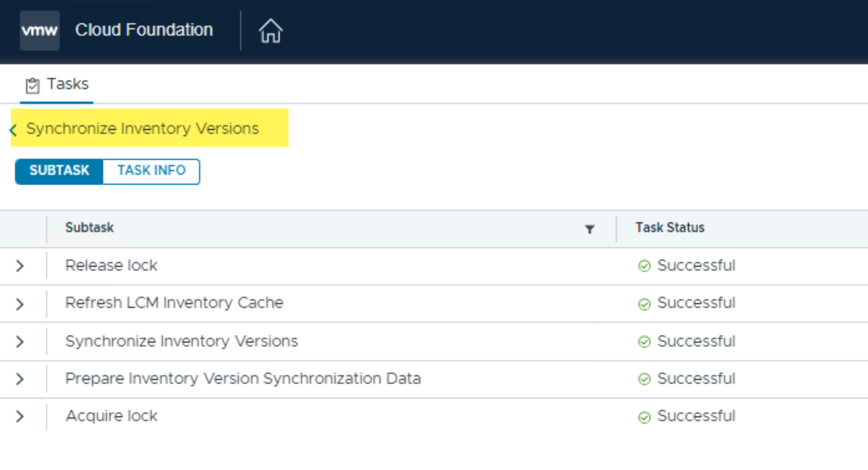Click success check icon for Acquire lock
868x470 pixels.
pyautogui.click(x=643, y=417)
